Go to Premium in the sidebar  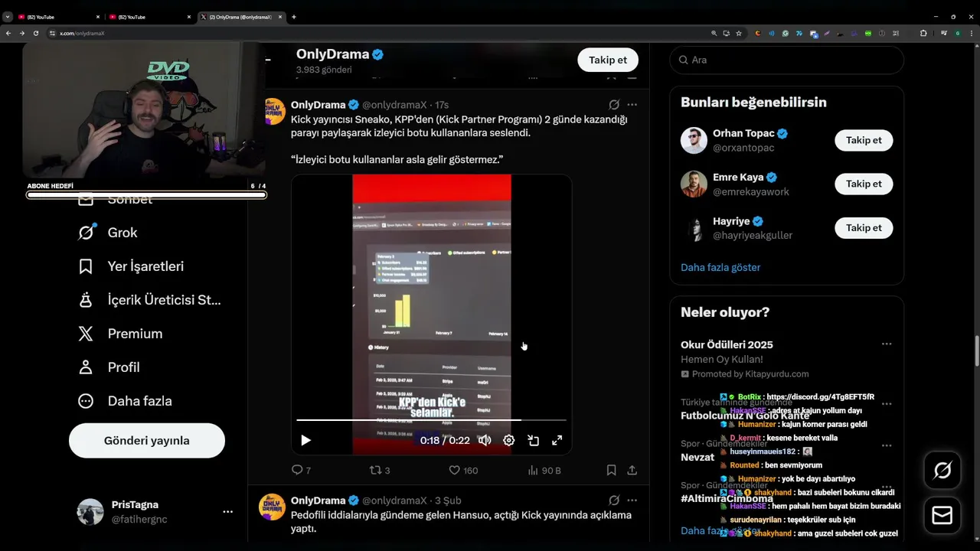point(120,334)
